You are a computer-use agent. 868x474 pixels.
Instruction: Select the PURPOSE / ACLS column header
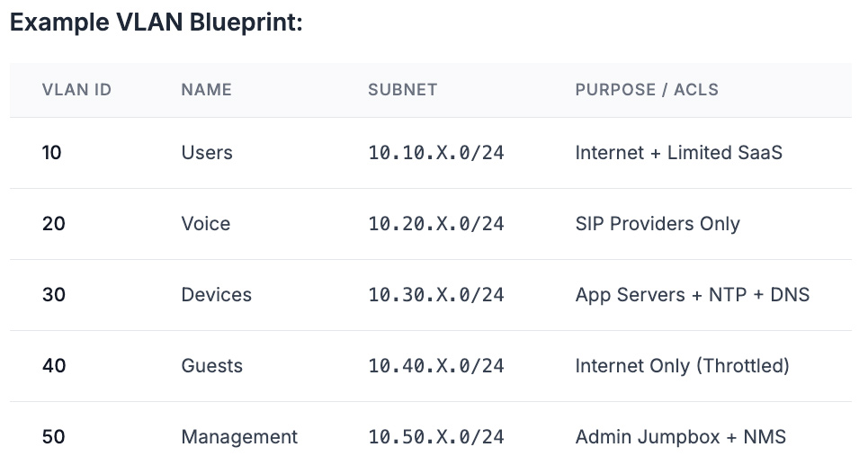coord(647,90)
